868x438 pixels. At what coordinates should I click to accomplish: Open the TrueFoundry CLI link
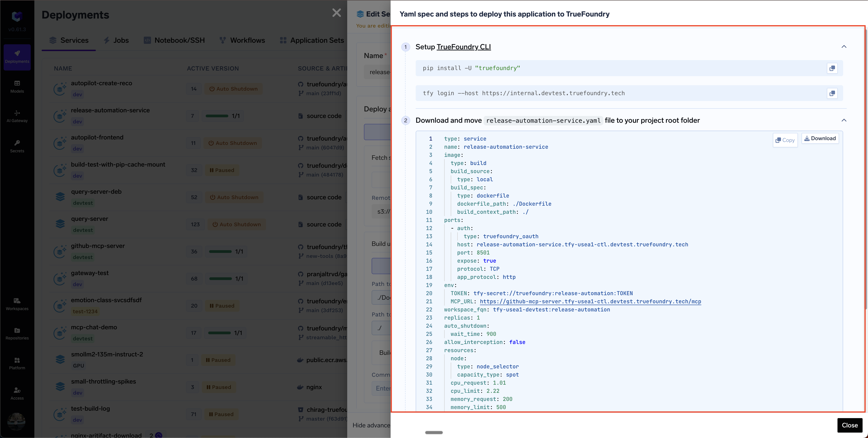pyautogui.click(x=463, y=47)
